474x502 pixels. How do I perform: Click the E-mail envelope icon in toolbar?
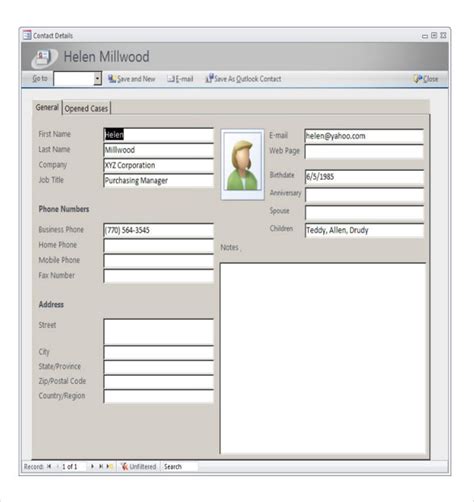tap(171, 79)
